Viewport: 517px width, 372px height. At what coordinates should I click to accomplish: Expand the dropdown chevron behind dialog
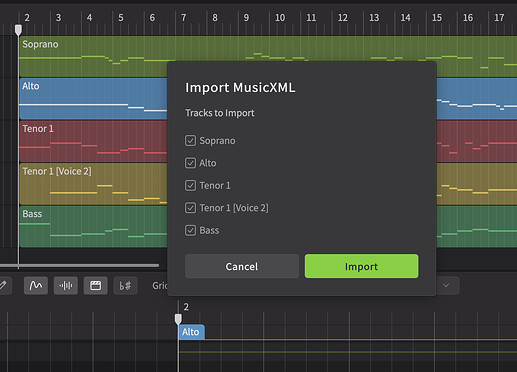point(446,285)
